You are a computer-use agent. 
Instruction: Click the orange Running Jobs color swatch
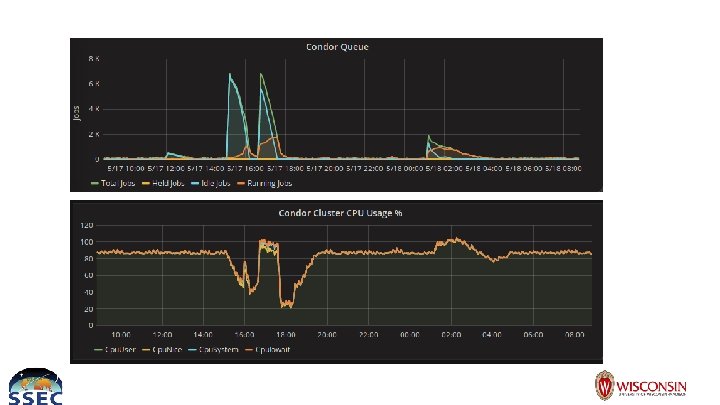241,183
